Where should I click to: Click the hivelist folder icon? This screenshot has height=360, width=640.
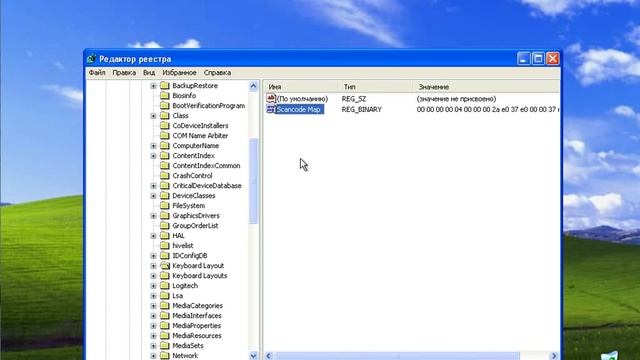pyautogui.click(x=165, y=245)
